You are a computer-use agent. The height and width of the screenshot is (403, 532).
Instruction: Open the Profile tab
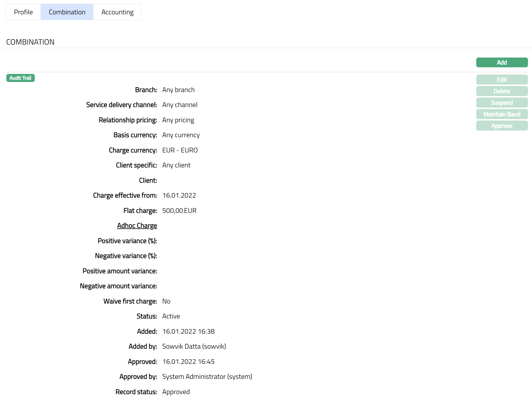pos(23,12)
